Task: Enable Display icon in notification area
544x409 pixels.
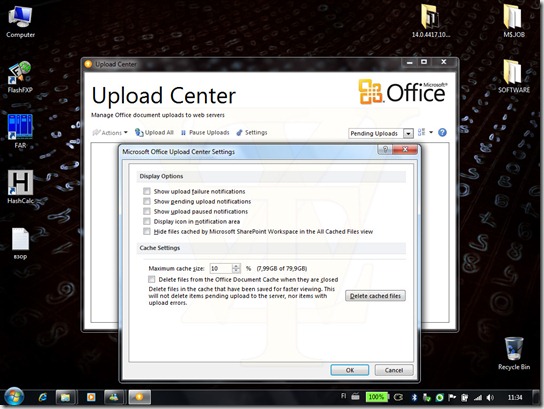Action: 147,221
